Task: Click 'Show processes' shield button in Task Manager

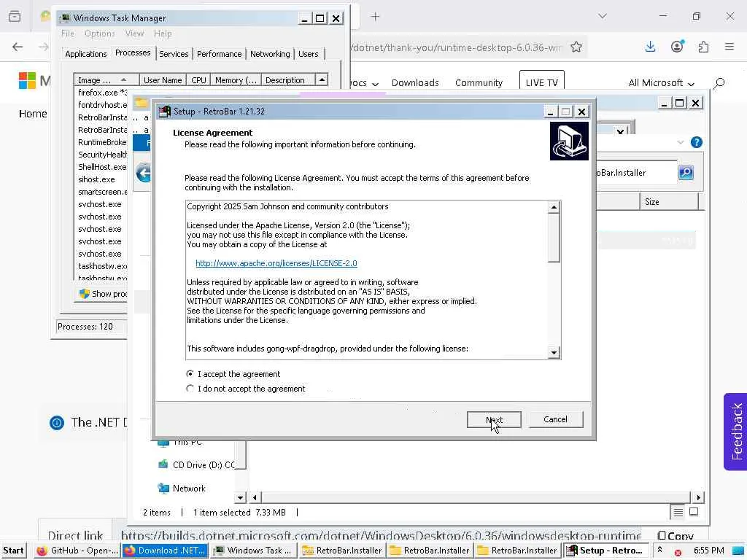Action: point(102,294)
